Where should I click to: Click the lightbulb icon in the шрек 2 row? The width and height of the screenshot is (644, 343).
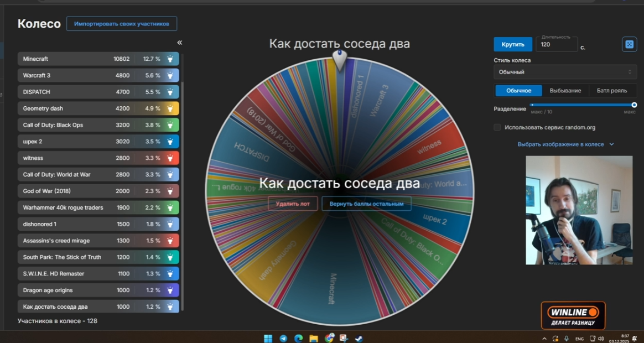coord(170,141)
